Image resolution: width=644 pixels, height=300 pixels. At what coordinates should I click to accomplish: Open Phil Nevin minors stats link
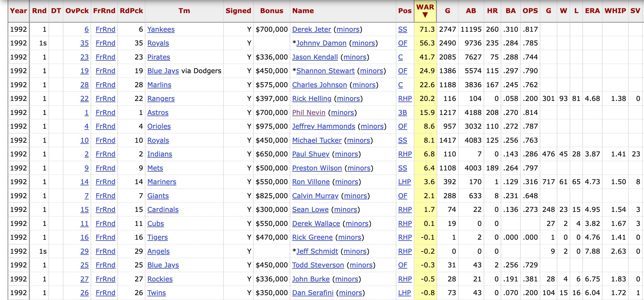[x=342, y=113]
